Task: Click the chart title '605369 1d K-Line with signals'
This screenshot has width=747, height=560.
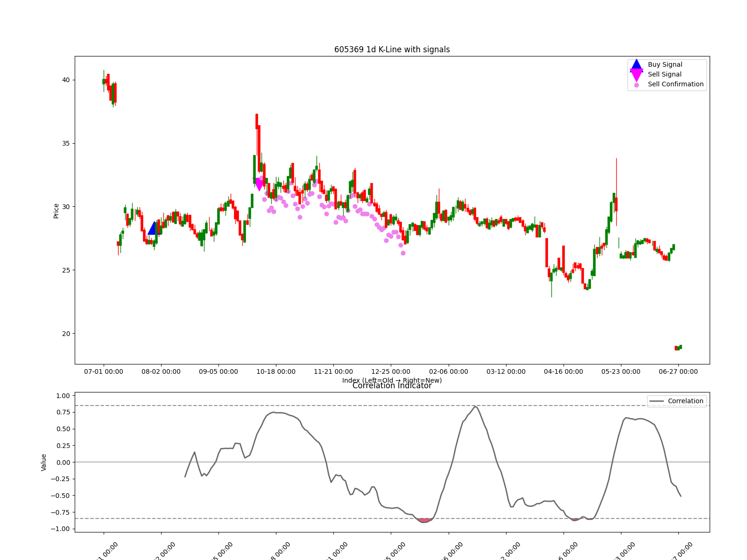Action: click(392, 49)
